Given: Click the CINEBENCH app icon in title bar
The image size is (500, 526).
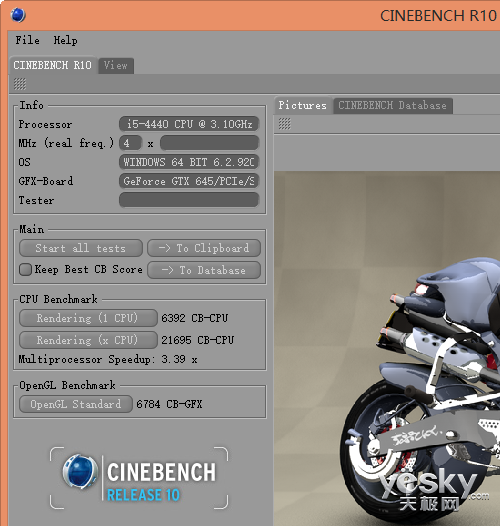Looking at the screenshot, I should click(18, 15).
